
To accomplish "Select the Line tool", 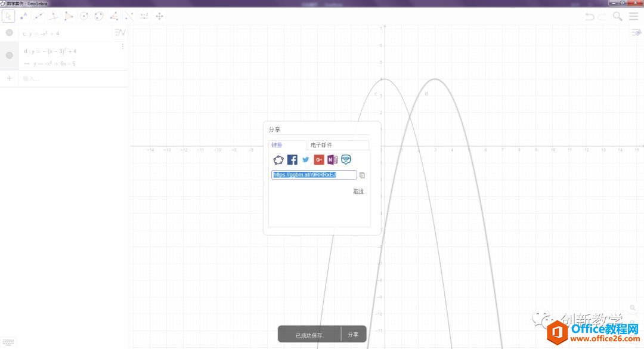I will 39,16.
